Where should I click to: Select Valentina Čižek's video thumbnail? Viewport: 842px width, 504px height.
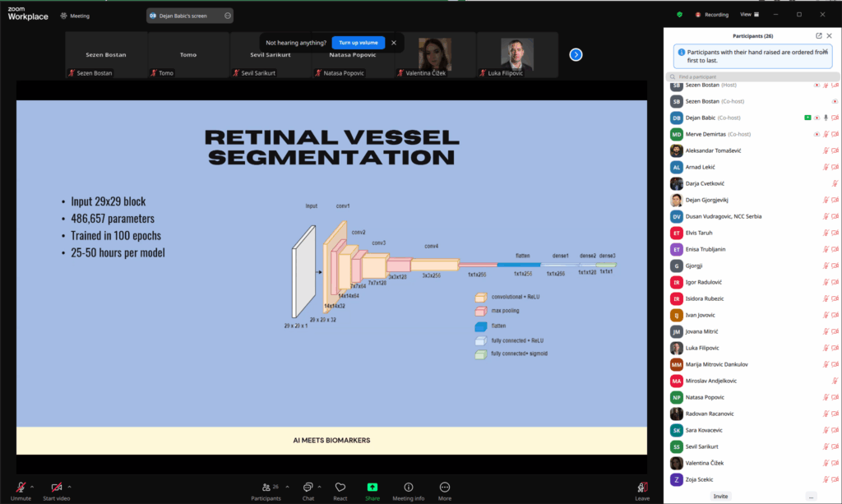pos(435,55)
